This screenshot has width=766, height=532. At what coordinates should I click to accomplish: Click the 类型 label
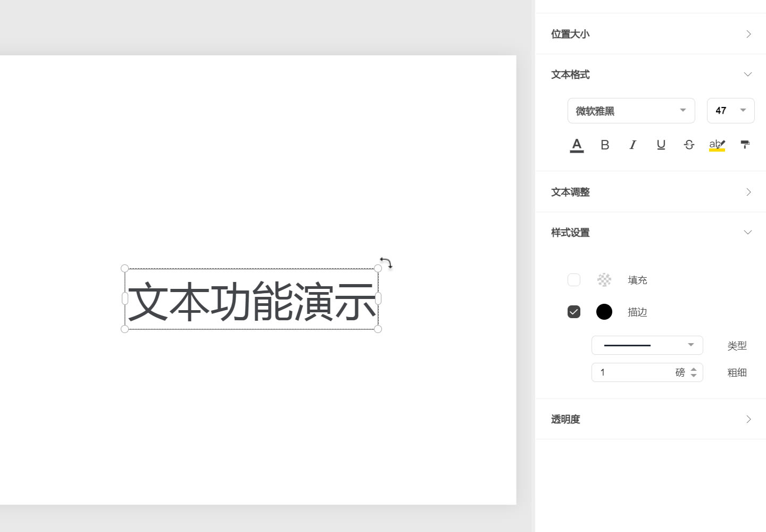(x=737, y=346)
